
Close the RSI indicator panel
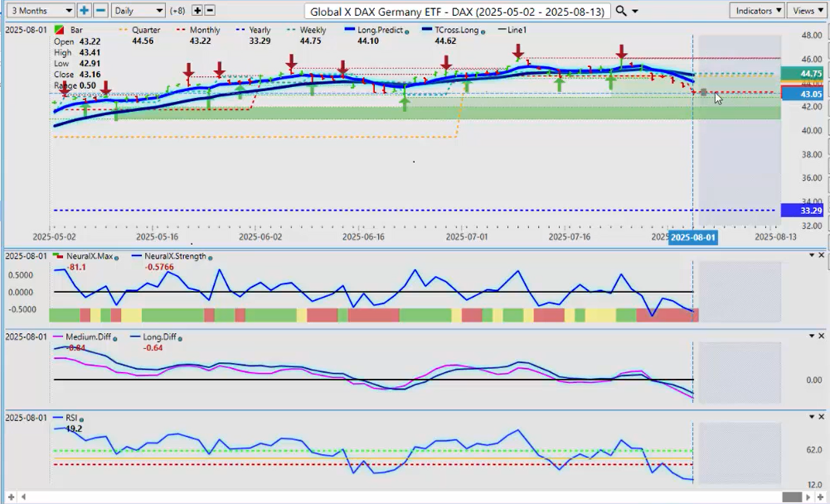(x=821, y=417)
